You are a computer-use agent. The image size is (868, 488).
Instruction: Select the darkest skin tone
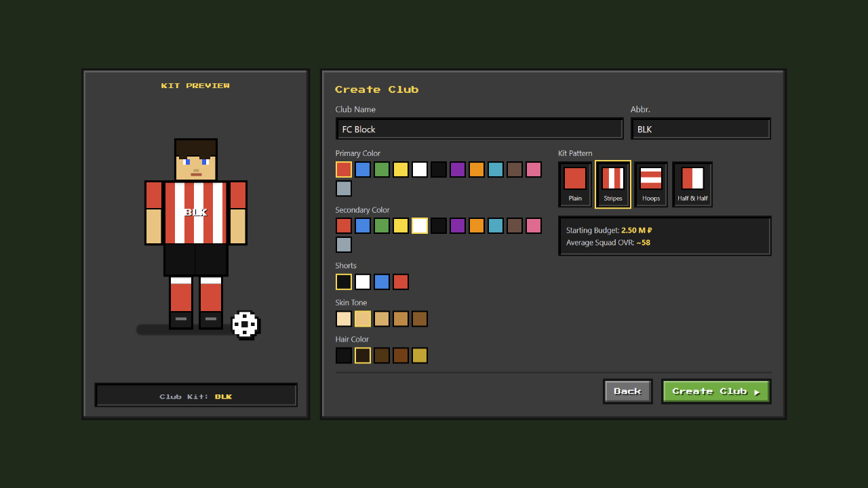tap(420, 319)
